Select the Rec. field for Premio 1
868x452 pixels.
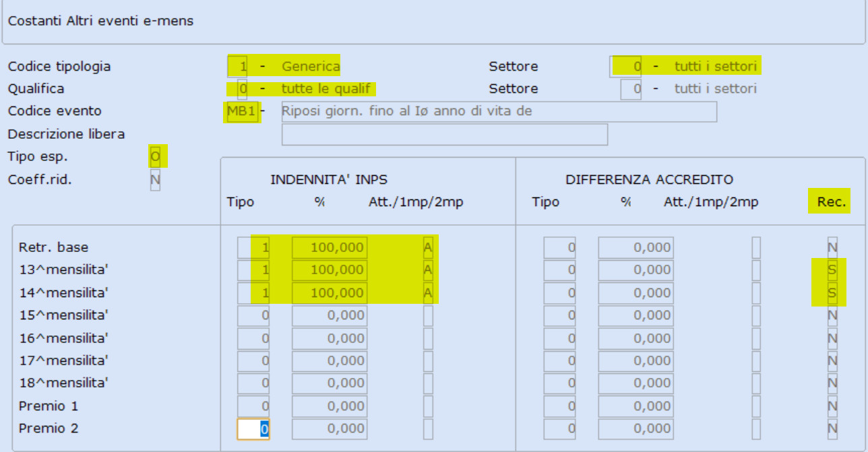pos(832,406)
